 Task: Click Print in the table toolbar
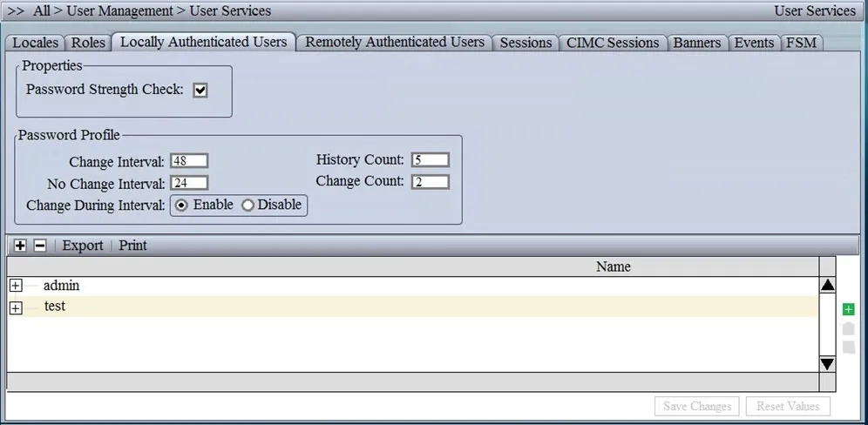click(x=132, y=246)
